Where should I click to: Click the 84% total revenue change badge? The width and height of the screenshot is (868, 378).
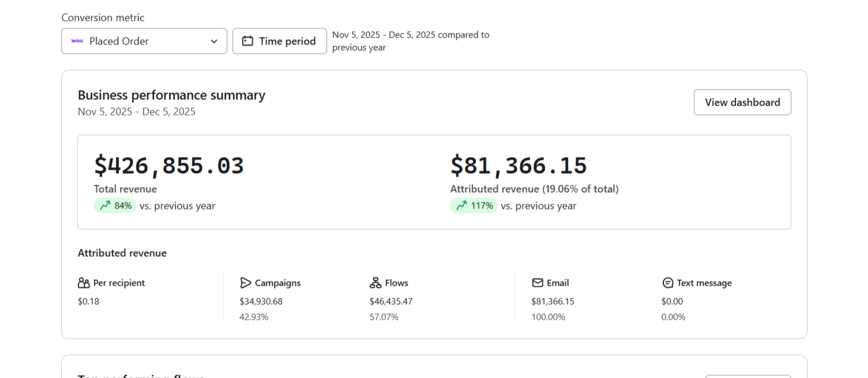tap(115, 205)
